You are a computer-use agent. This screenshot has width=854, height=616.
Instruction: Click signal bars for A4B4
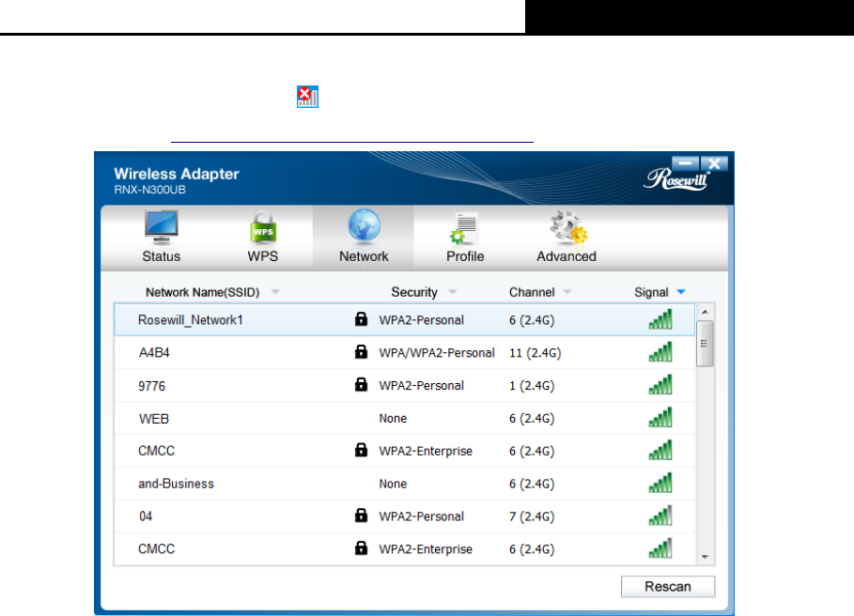pos(660,351)
